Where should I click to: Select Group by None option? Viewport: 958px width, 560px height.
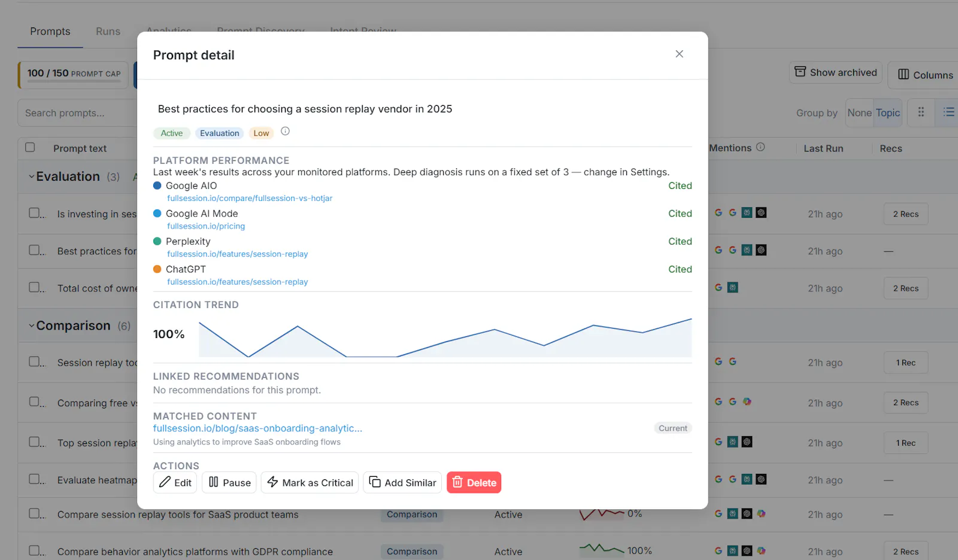click(x=859, y=112)
